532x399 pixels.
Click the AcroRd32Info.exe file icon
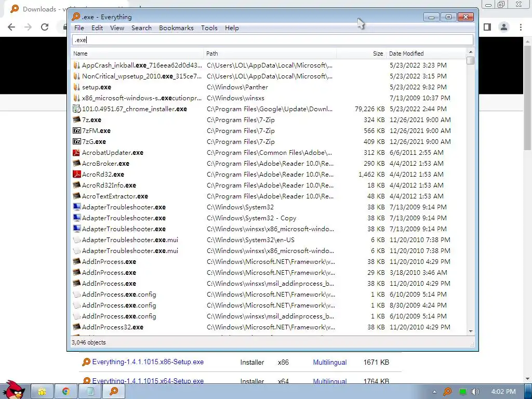pos(77,185)
